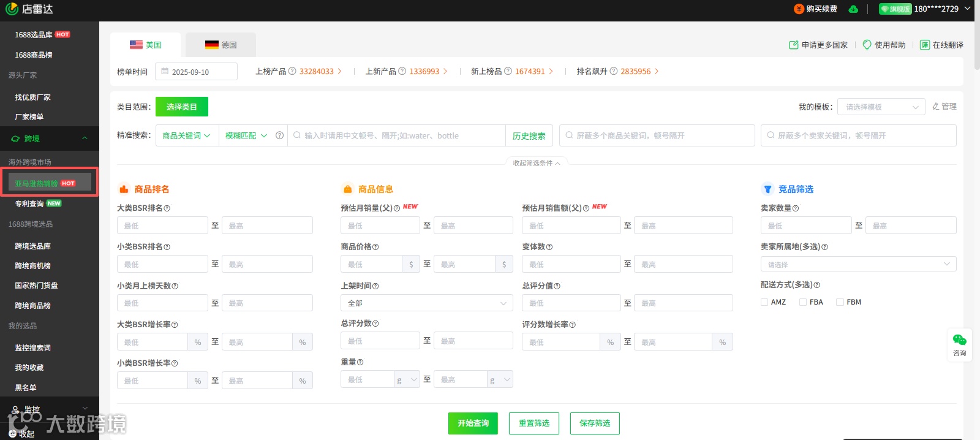Switch to the 德国 tab
The height and width of the screenshot is (440, 980).
221,45
